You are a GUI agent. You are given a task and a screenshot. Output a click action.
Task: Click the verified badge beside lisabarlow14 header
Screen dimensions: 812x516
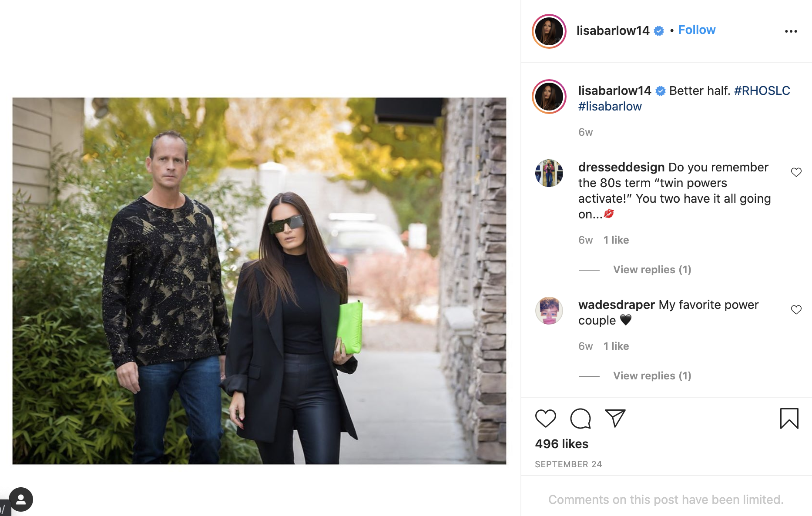click(659, 31)
